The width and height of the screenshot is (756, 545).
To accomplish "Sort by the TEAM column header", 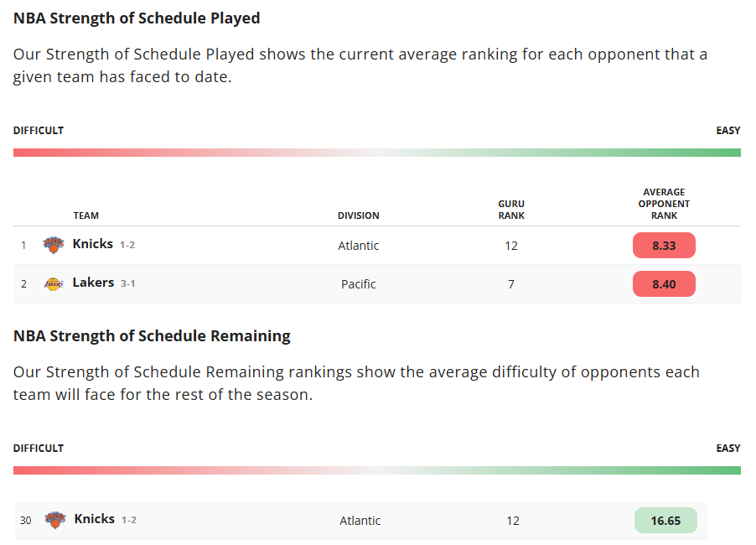I will point(85,215).
